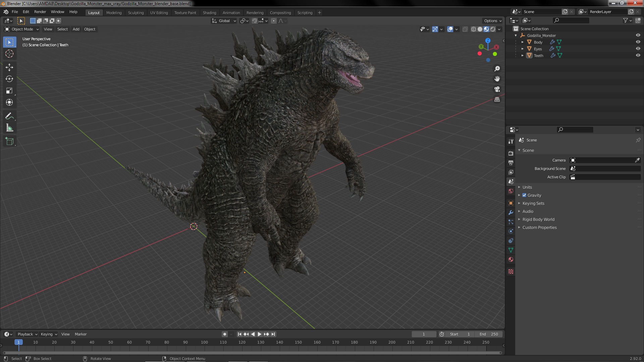Open the Modifier properties tab

pos(511,213)
